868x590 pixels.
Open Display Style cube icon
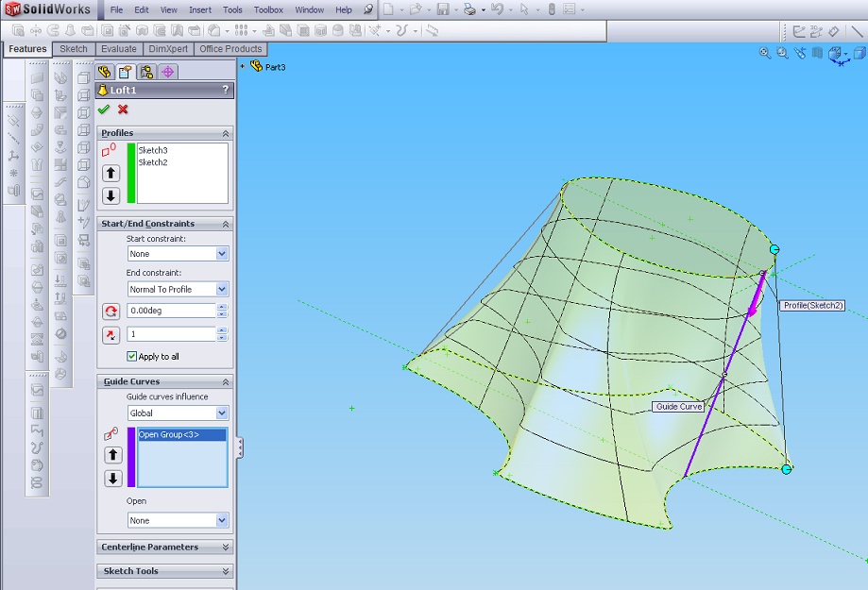pos(859,53)
